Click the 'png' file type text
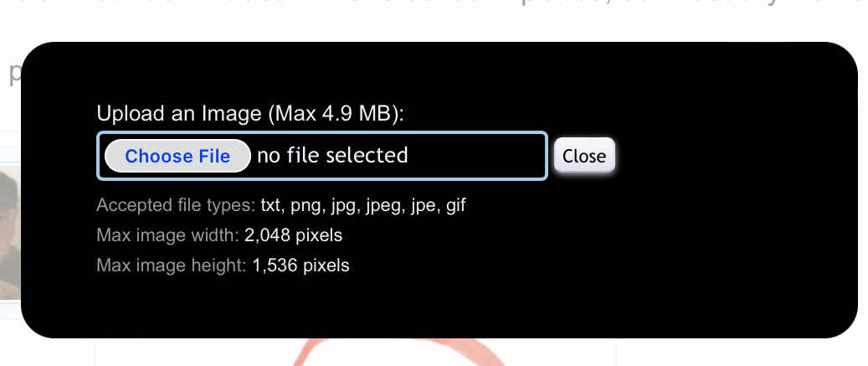Screen dimensions: 868x366 (306, 207)
